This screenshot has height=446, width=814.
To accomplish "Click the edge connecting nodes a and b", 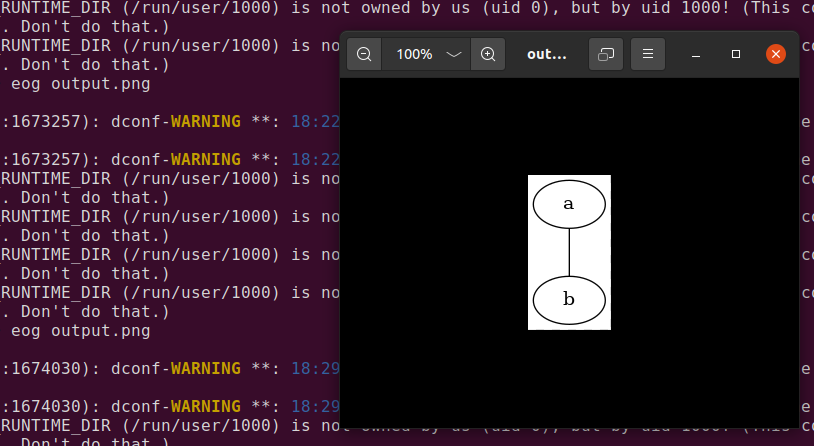I will 569,252.
